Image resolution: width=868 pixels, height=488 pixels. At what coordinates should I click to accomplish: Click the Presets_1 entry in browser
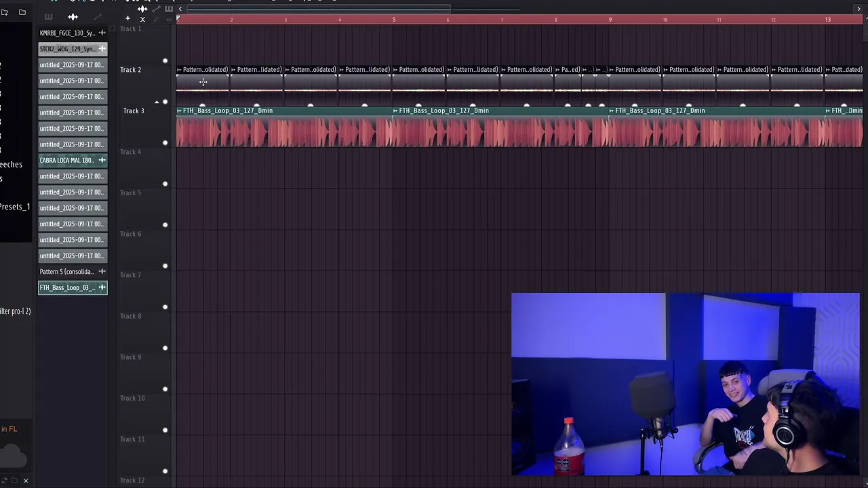pyautogui.click(x=15, y=207)
